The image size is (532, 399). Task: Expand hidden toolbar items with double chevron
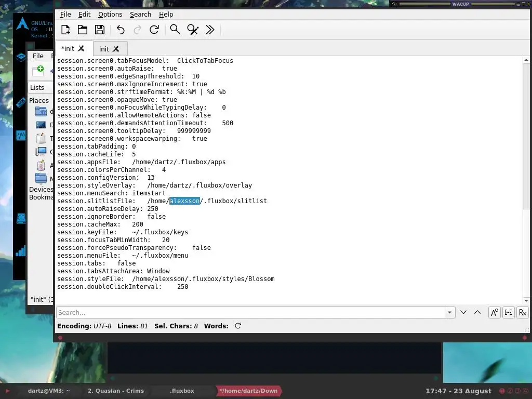[210, 30]
